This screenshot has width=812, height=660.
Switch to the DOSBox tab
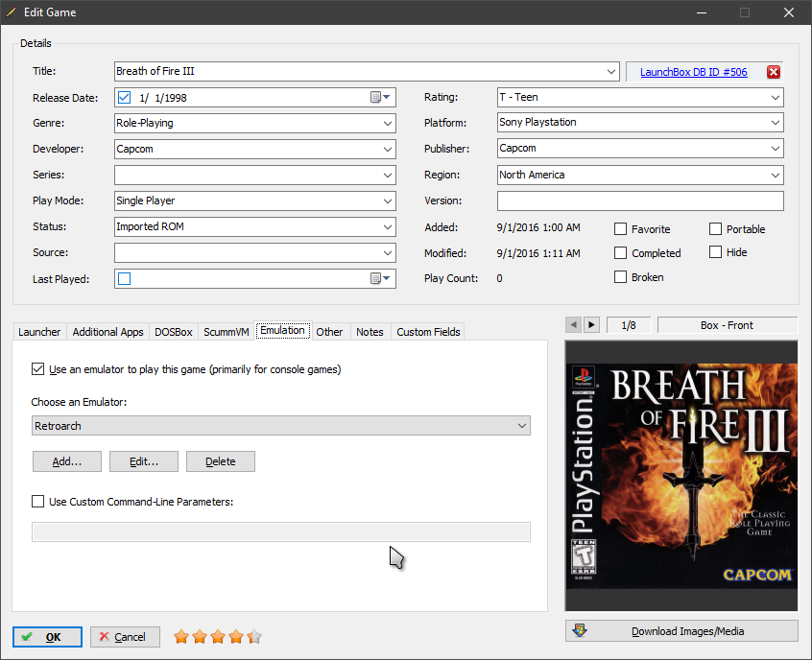[x=174, y=332]
